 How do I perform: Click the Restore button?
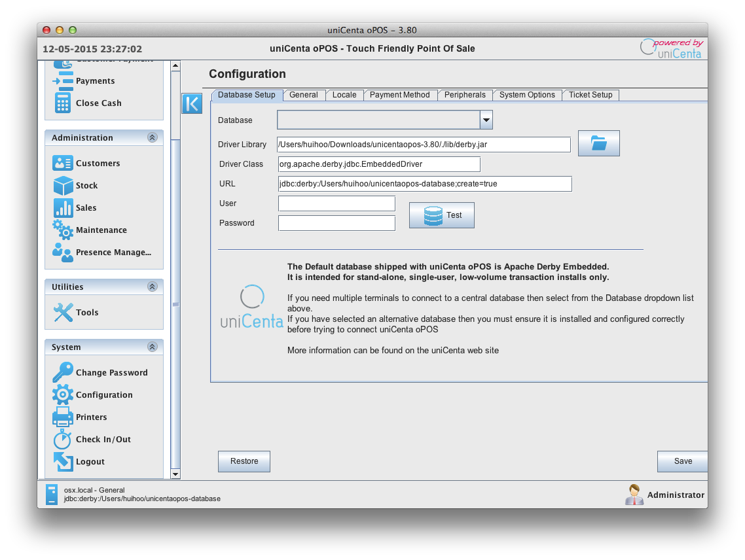(244, 461)
